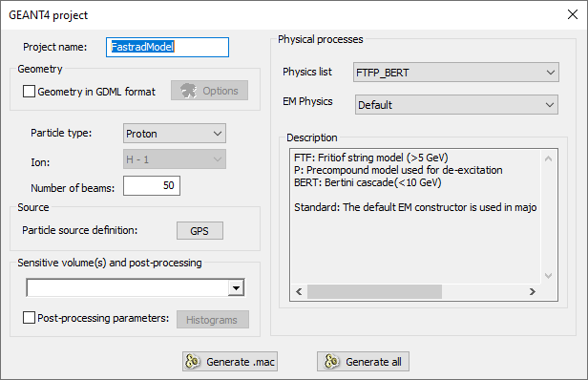The width and height of the screenshot is (588, 380).
Task: Click the Number of beams field
Action: coord(152,185)
